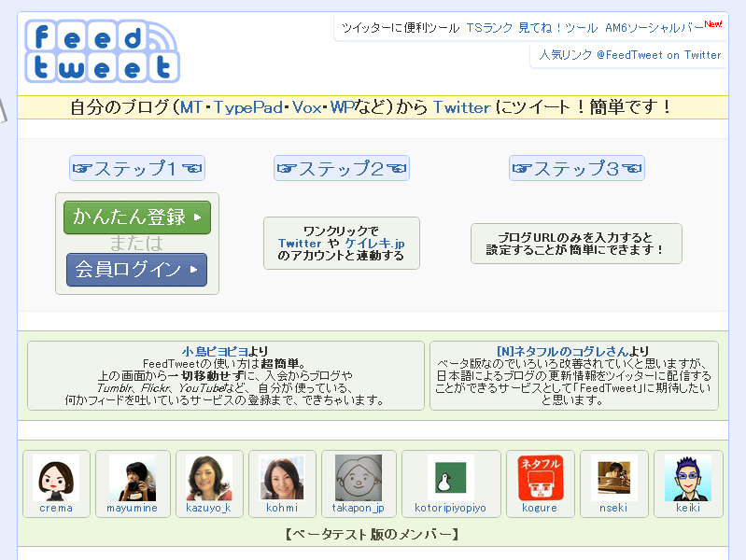Click kogure ネタフル red avatar
This screenshot has width=746, height=560.
[x=541, y=478]
